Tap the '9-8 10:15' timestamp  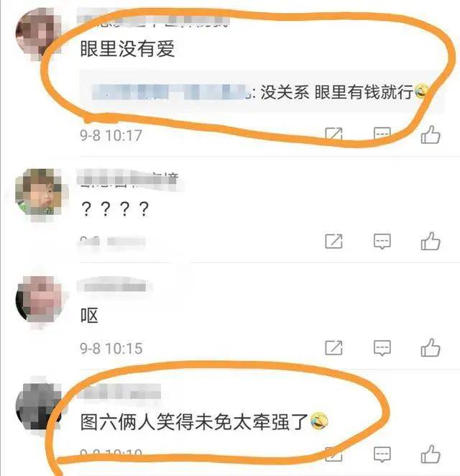111,348
